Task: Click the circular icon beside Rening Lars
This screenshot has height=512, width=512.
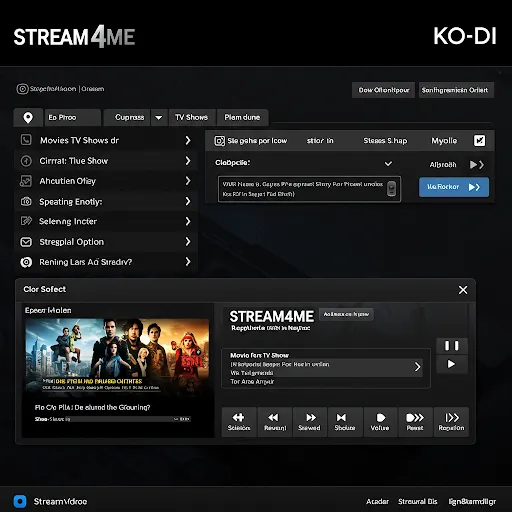Action: [26, 262]
